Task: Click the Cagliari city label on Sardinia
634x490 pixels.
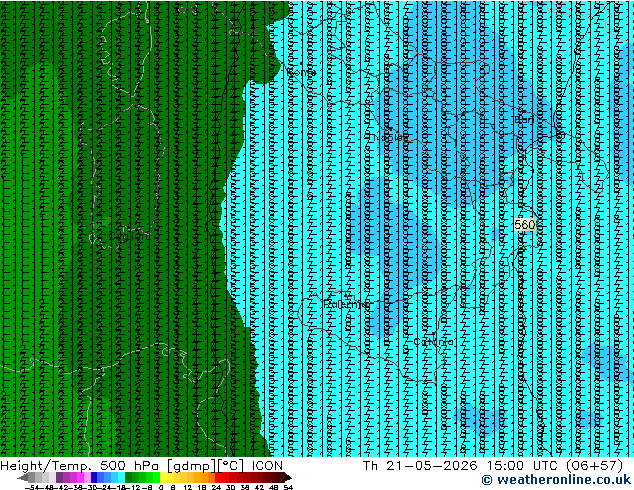Action: pos(128,236)
